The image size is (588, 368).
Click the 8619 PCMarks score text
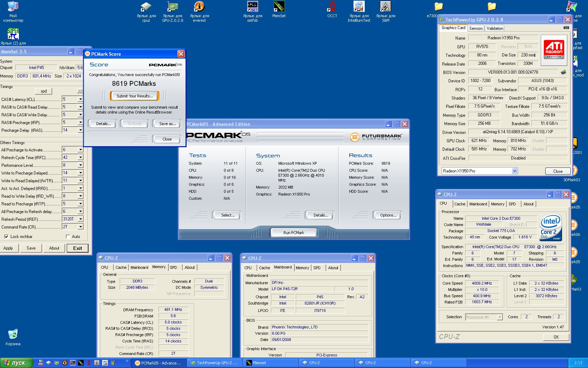click(x=134, y=83)
